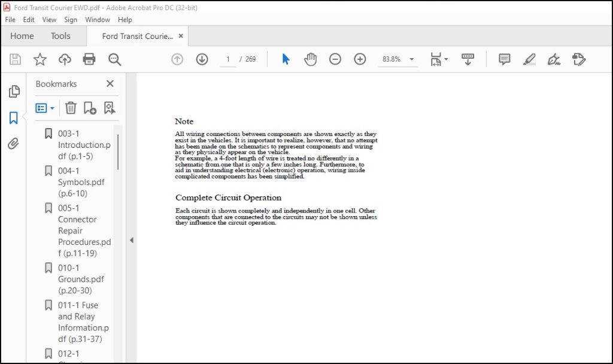The width and height of the screenshot is (613, 364).
Task: Add document to starred with the star icon
Action: (40, 59)
